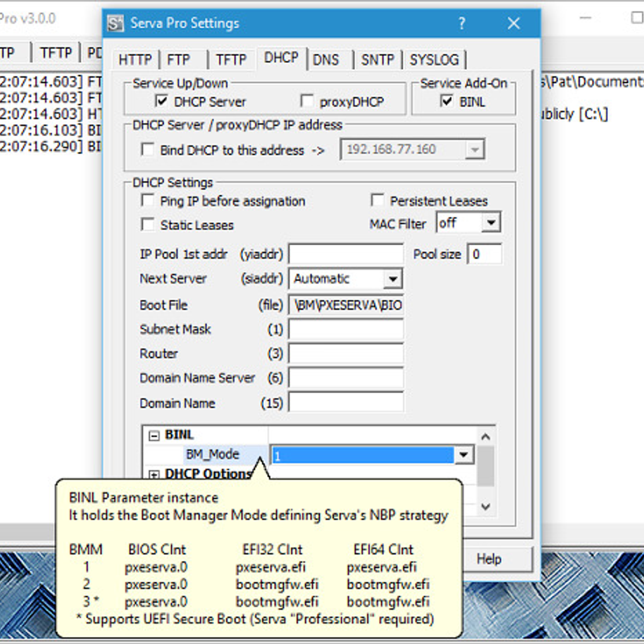Enable the proxyDHCP checkbox
Screen dimensions: 644x644
pos(307,101)
